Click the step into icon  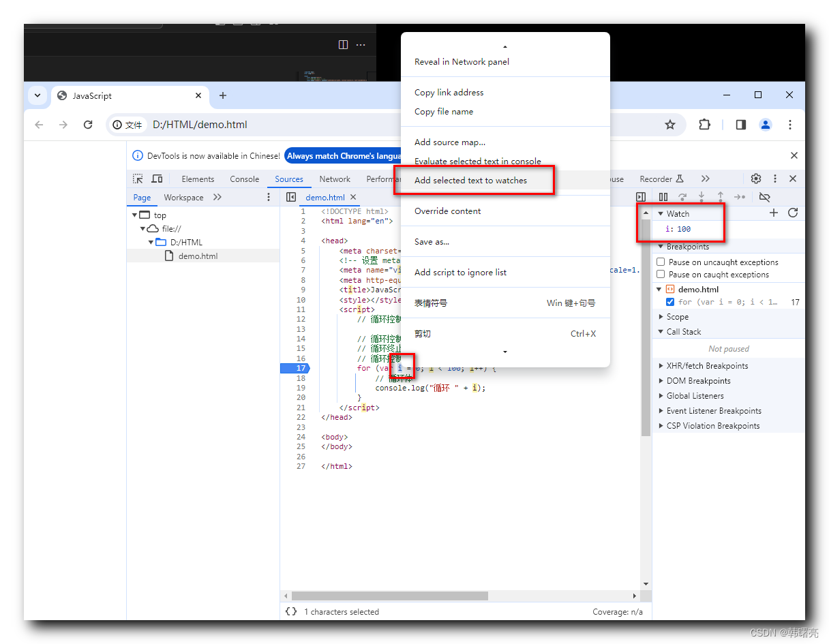pos(702,197)
